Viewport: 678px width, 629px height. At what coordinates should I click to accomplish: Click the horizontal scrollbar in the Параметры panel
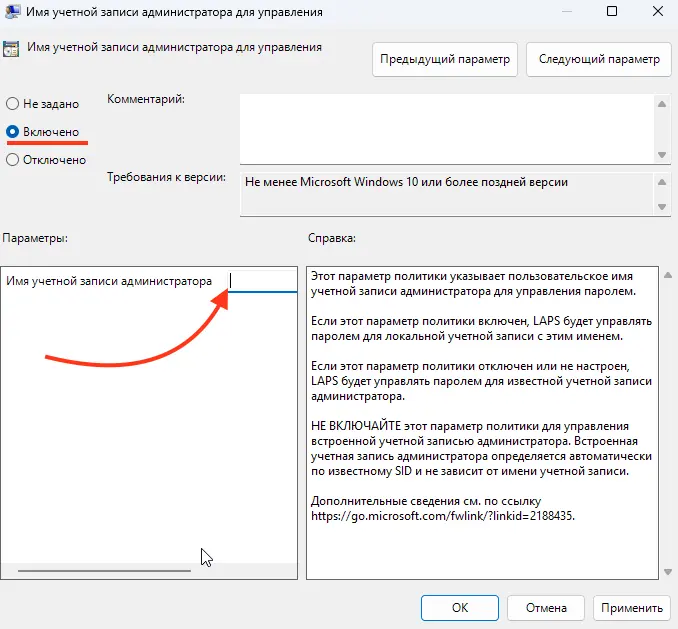point(104,571)
